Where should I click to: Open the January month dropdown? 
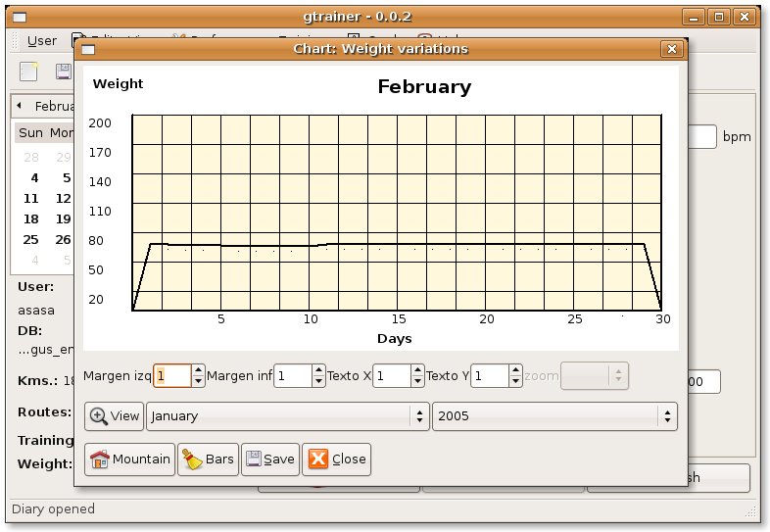pos(288,416)
